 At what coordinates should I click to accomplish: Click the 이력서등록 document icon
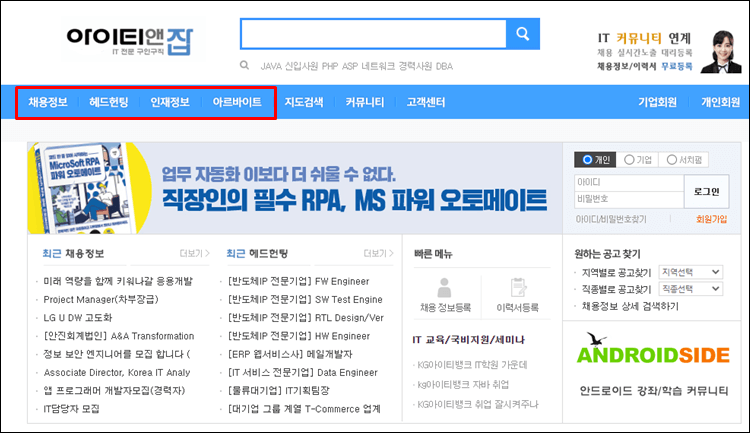(x=518, y=288)
